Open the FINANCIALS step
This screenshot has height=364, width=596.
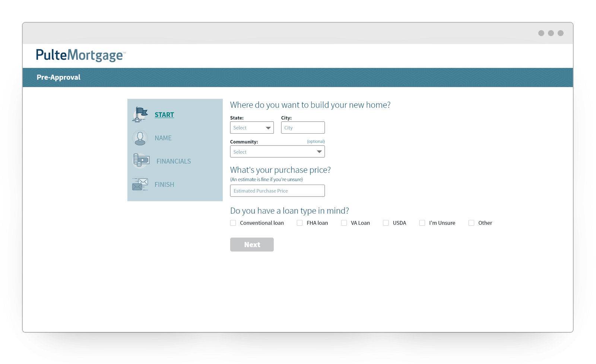coord(174,161)
